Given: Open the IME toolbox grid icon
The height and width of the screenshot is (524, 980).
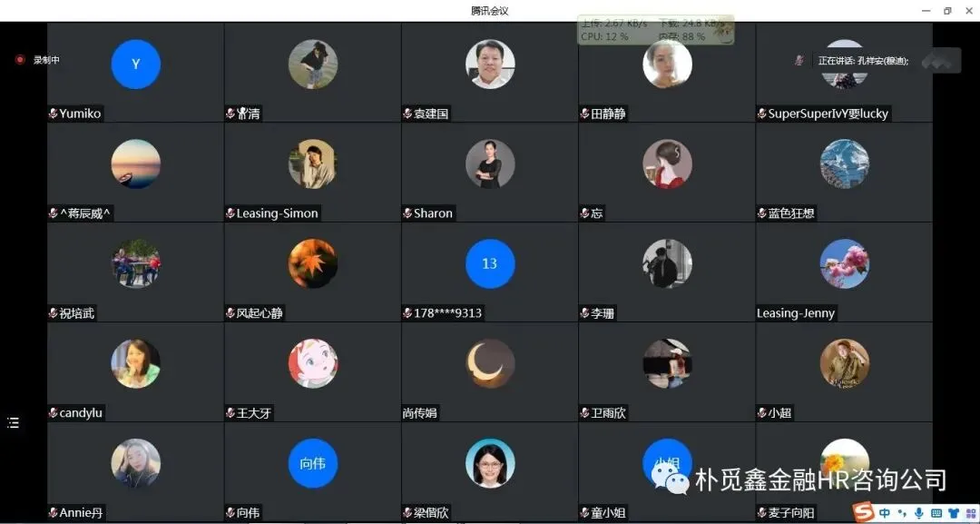Looking at the screenshot, I should (970, 513).
